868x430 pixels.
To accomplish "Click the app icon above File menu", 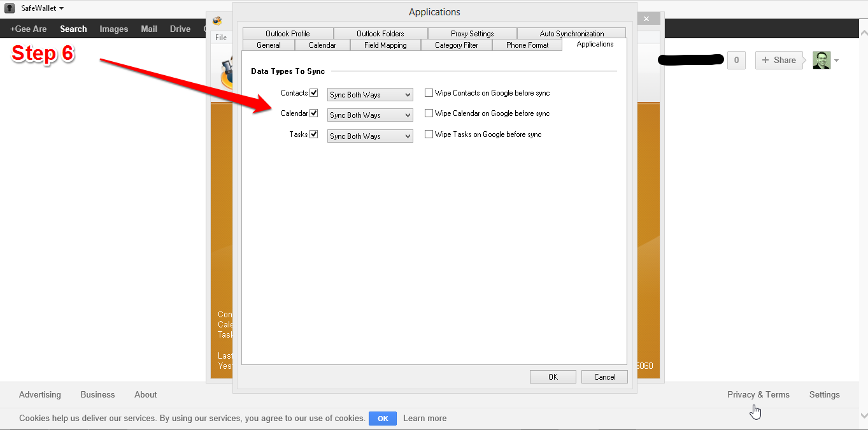I will pyautogui.click(x=218, y=20).
